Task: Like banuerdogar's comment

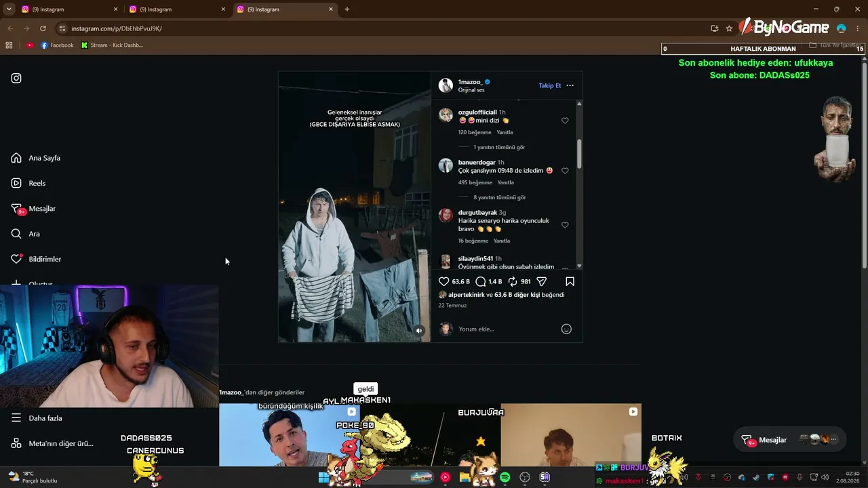Action: (x=565, y=171)
